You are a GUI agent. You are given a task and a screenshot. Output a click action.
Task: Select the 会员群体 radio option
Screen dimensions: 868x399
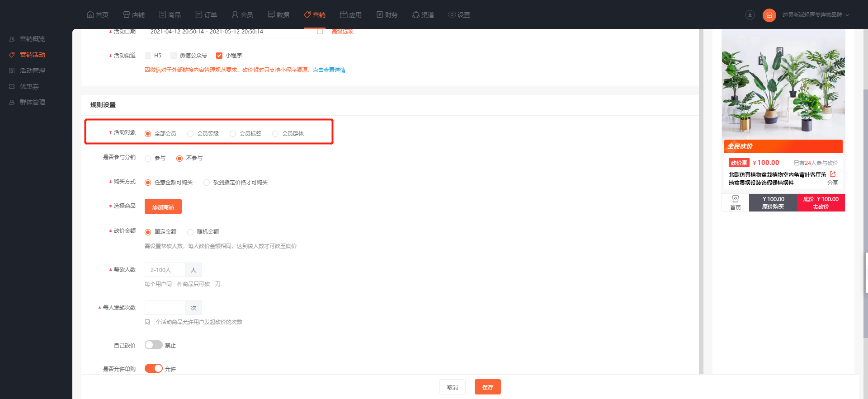[275, 134]
